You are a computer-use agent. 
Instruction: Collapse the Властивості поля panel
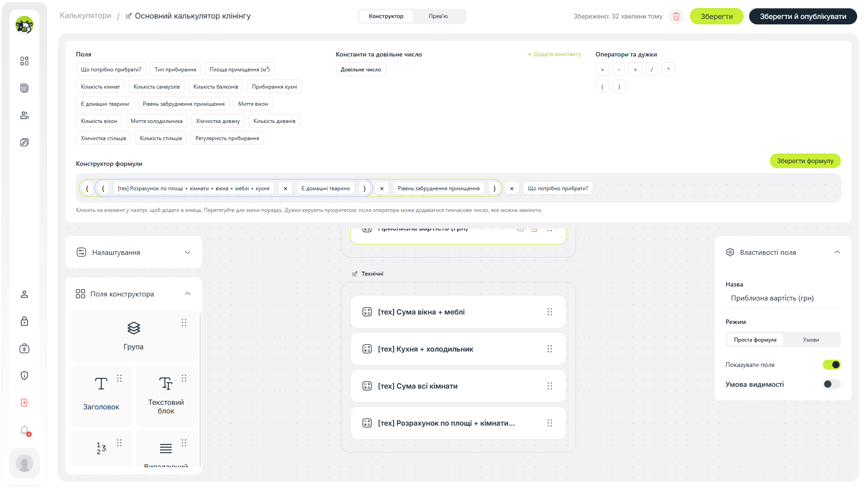(x=837, y=252)
